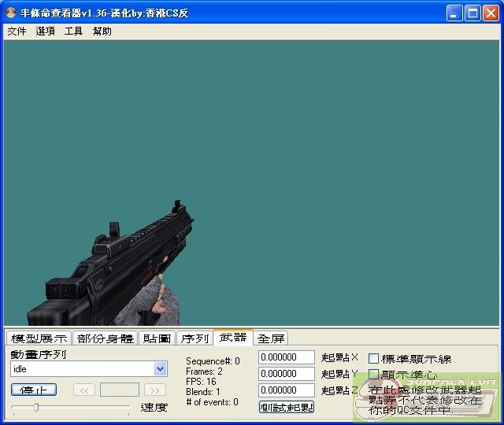
Task: Open the 工具 menu
Action: 73,31
